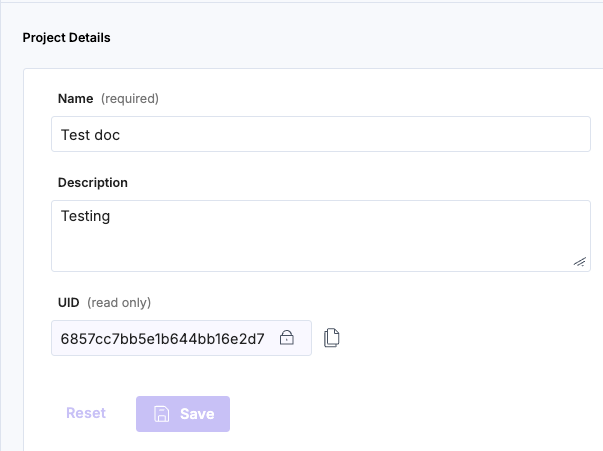Click the lock icon in UID field
This screenshot has height=451, width=603.
point(287,338)
